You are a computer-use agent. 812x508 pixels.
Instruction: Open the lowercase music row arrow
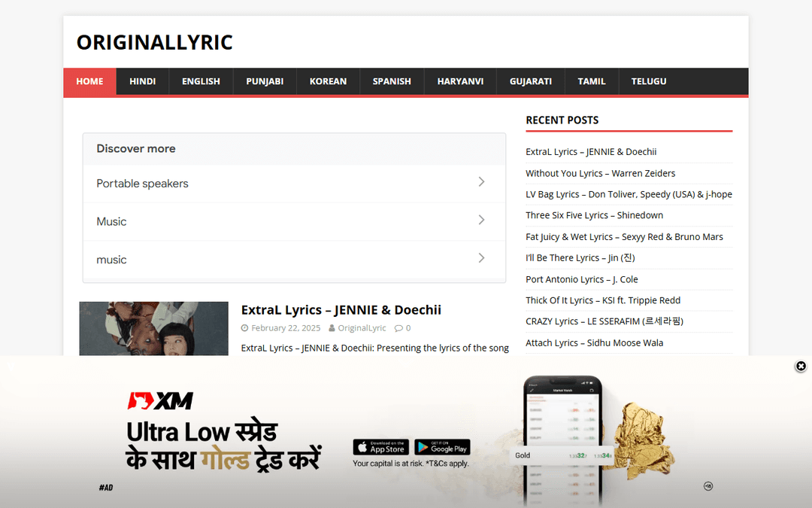482,258
